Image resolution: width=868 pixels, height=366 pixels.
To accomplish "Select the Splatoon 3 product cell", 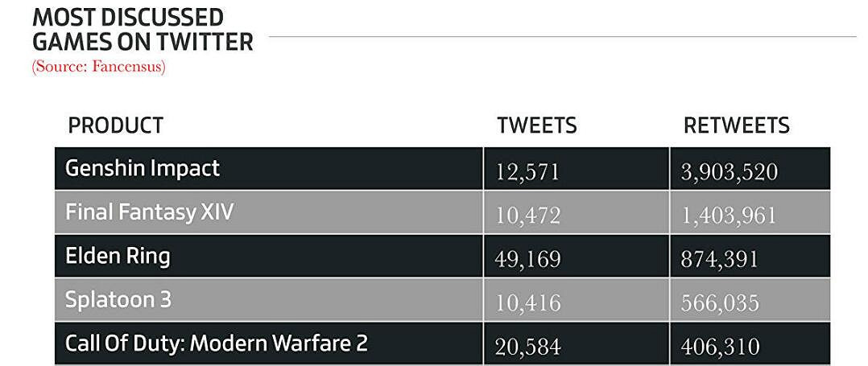I will [x=118, y=300].
